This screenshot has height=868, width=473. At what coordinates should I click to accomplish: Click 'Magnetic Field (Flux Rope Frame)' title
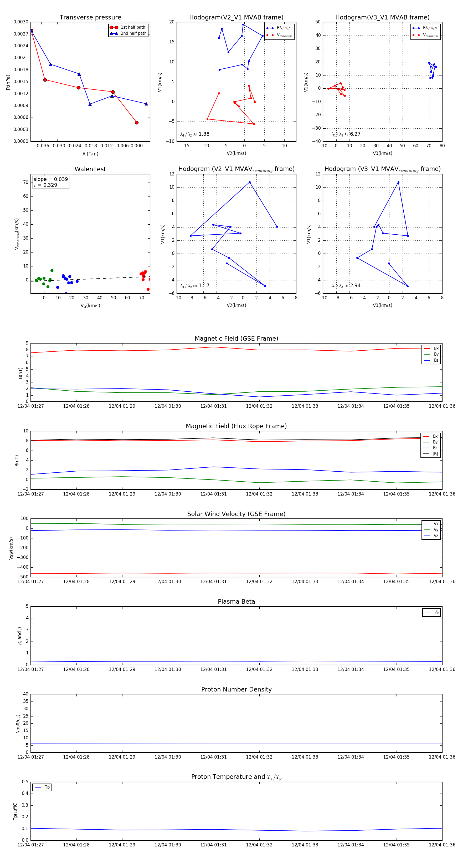click(236, 426)
